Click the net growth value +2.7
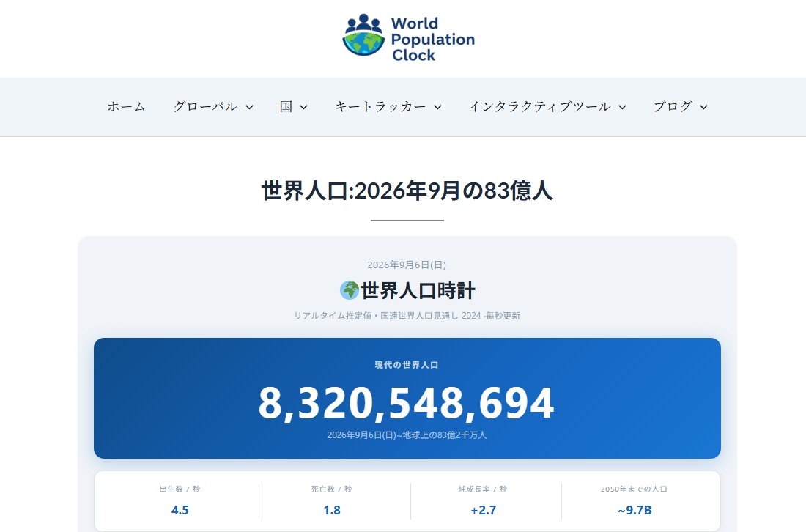806x532 pixels. (x=483, y=511)
